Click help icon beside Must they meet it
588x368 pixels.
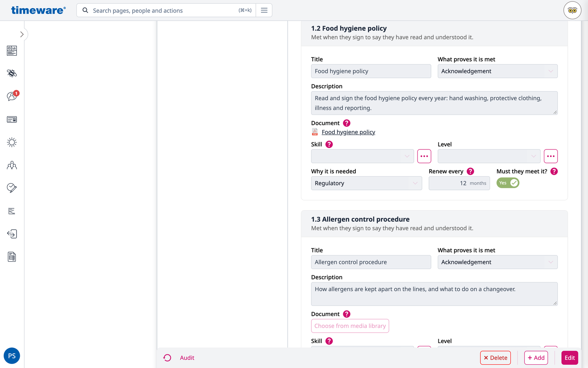pos(554,171)
